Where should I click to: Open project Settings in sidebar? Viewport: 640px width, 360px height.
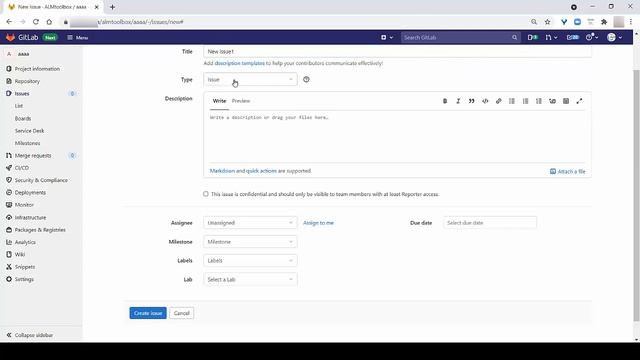pyautogui.click(x=24, y=280)
